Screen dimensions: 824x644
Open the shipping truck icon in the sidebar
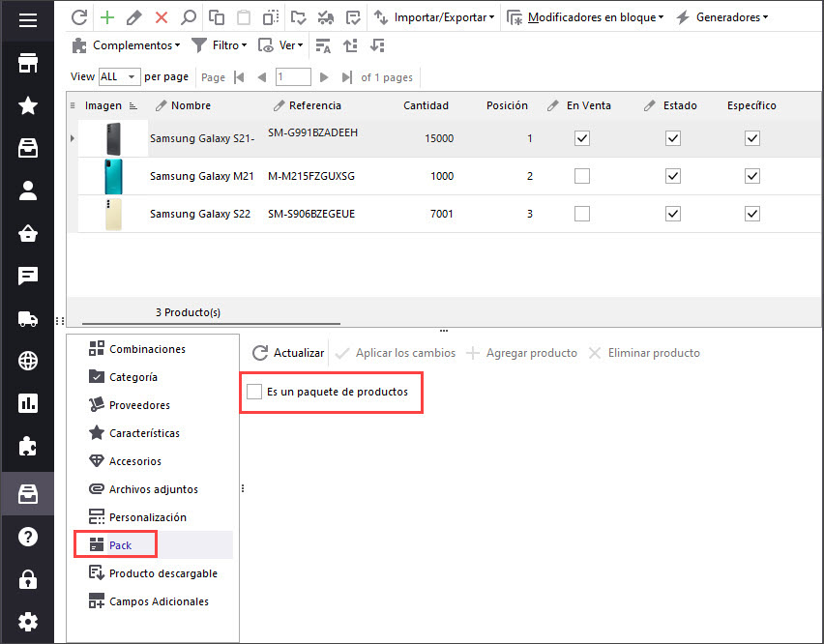tap(28, 318)
